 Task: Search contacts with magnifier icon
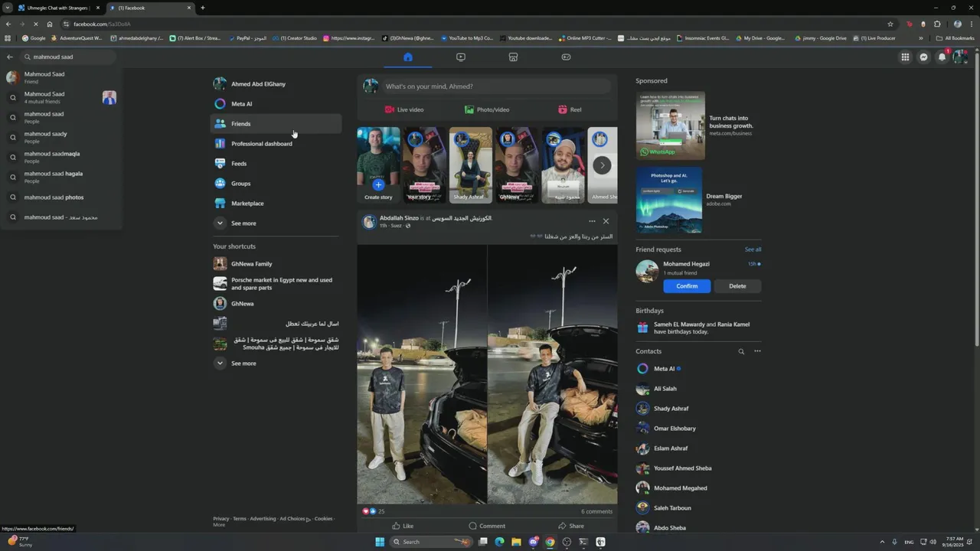click(x=741, y=351)
